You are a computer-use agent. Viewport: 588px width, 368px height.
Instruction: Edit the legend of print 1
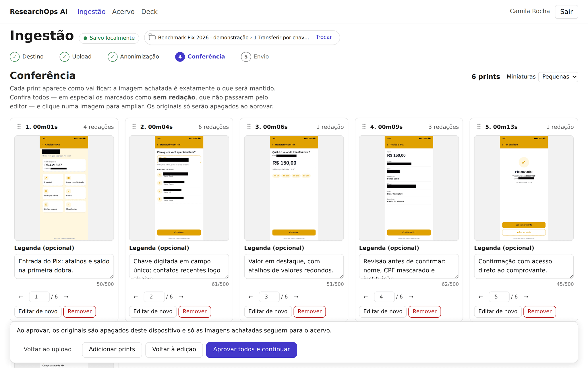click(64, 266)
